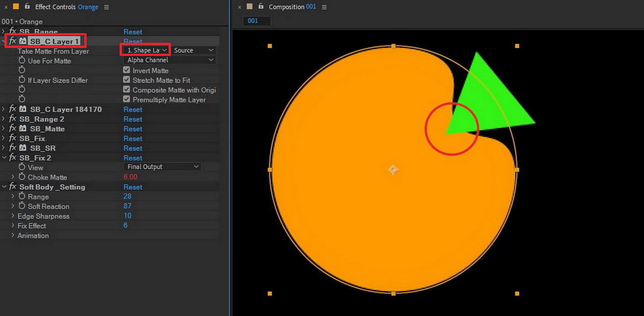The width and height of the screenshot is (644, 316).
Task: Expand the Choke Matte property
Action: click(x=13, y=177)
